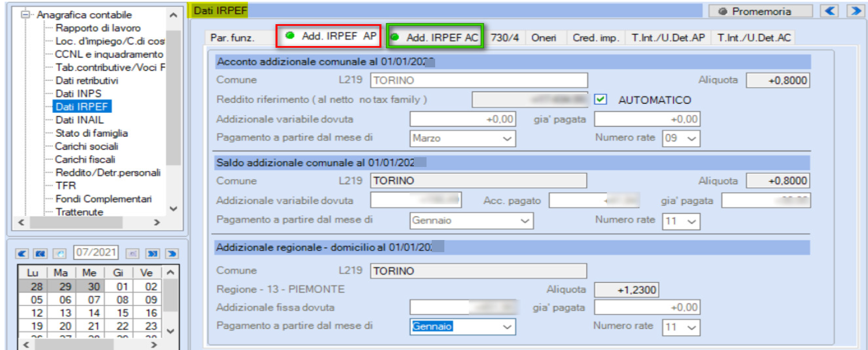Select TFR in the tree

(66, 186)
